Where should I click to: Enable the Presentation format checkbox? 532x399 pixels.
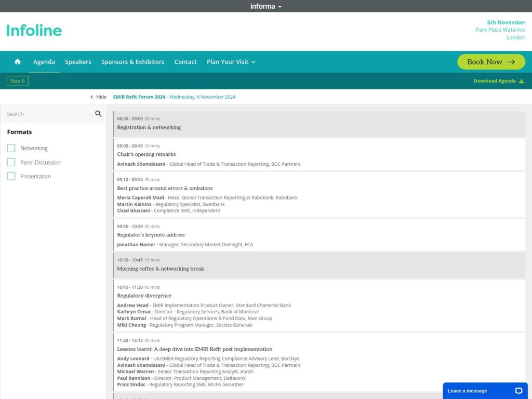pos(11,176)
